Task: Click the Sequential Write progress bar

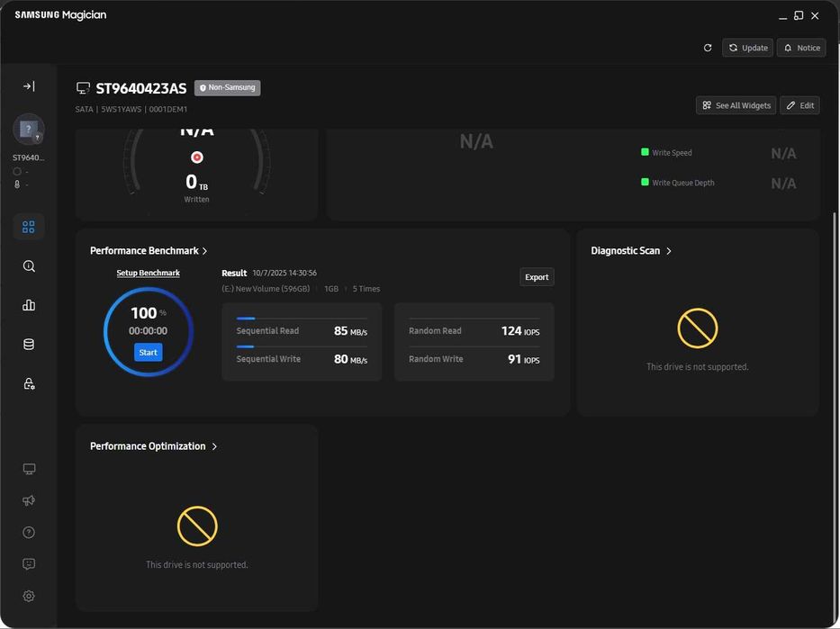Action: click(x=302, y=346)
